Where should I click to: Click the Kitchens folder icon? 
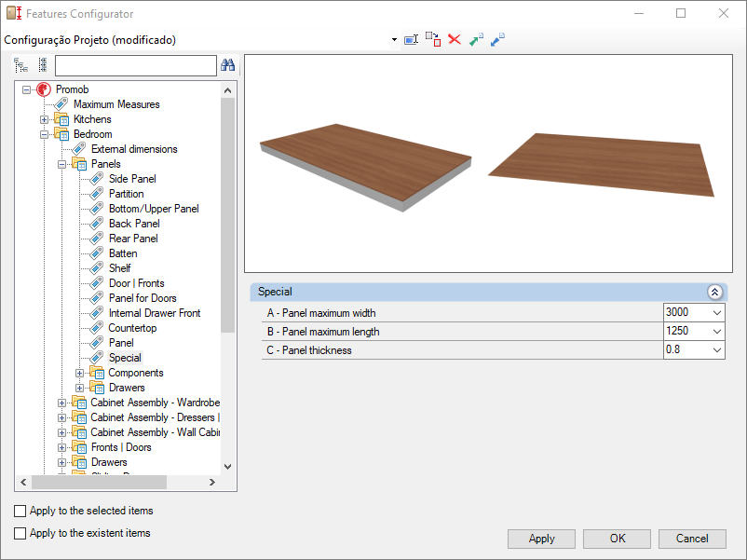coord(61,119)
